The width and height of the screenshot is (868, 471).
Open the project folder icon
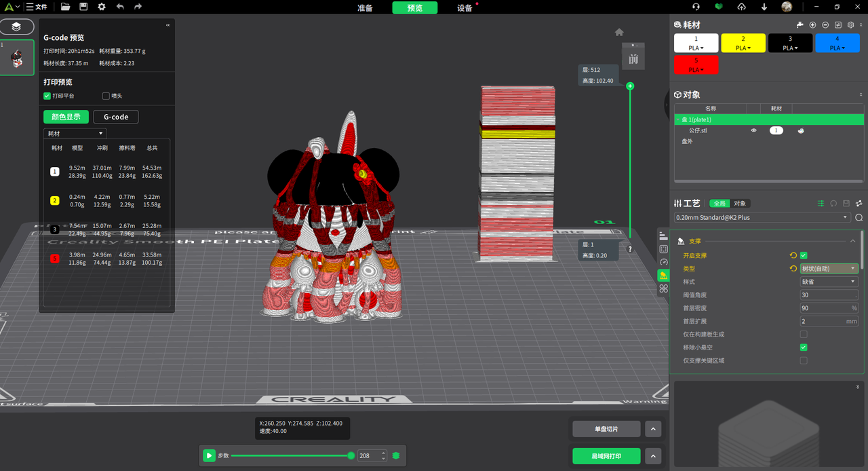pos(65,7)
